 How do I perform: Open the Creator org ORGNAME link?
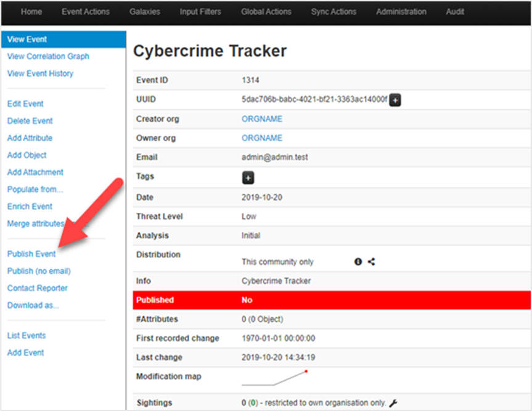point(262,119)
